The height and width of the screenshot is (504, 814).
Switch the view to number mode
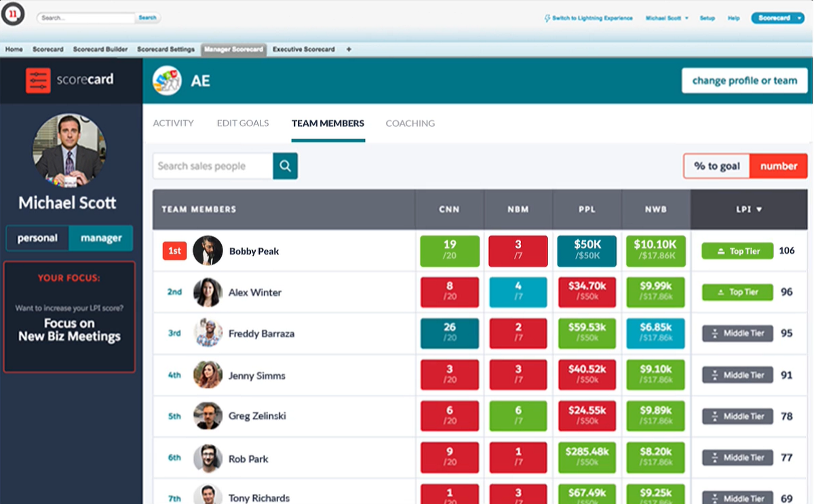click(778, 166)
